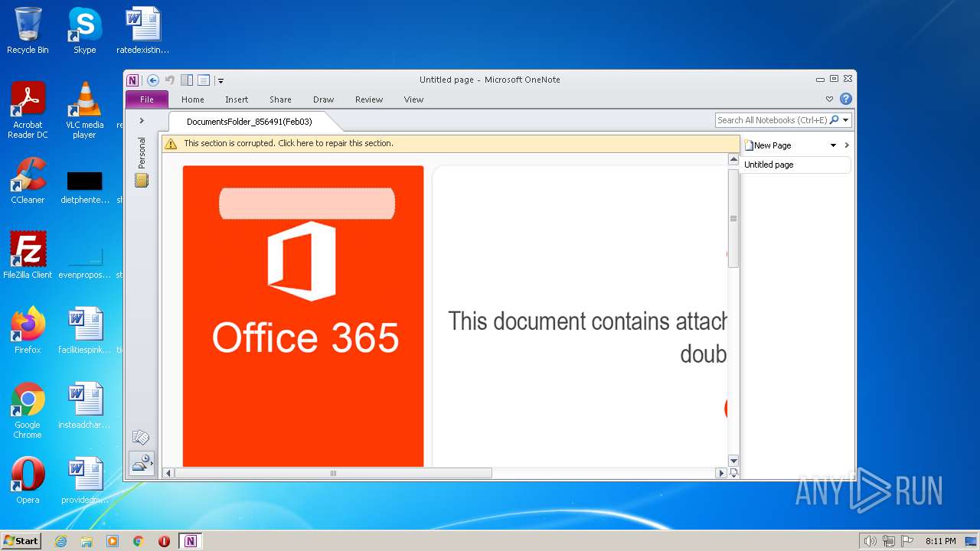Click the OneNote app icon in title bar
Viewport: 980px width, 551px height.
(132, 80)
